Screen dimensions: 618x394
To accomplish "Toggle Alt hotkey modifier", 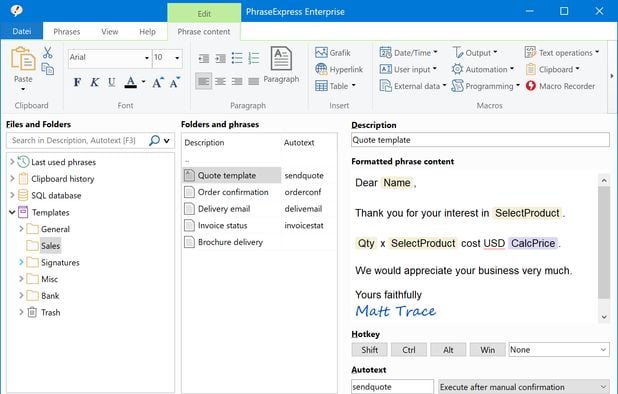I will (x=448, y=350).
